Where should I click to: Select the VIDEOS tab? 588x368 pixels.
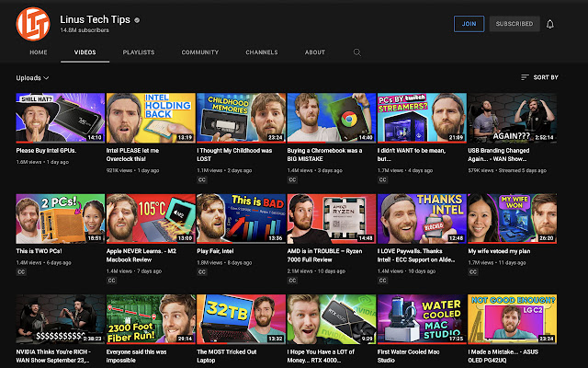[85, 52]
